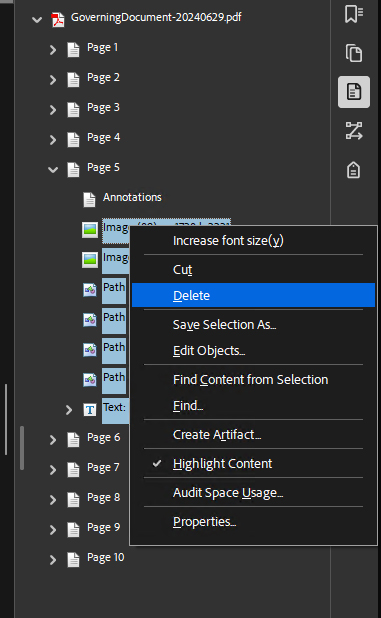Click the Page 2 document icon
The width and height of the screenshot is (381, 618).
click(73, 80)
